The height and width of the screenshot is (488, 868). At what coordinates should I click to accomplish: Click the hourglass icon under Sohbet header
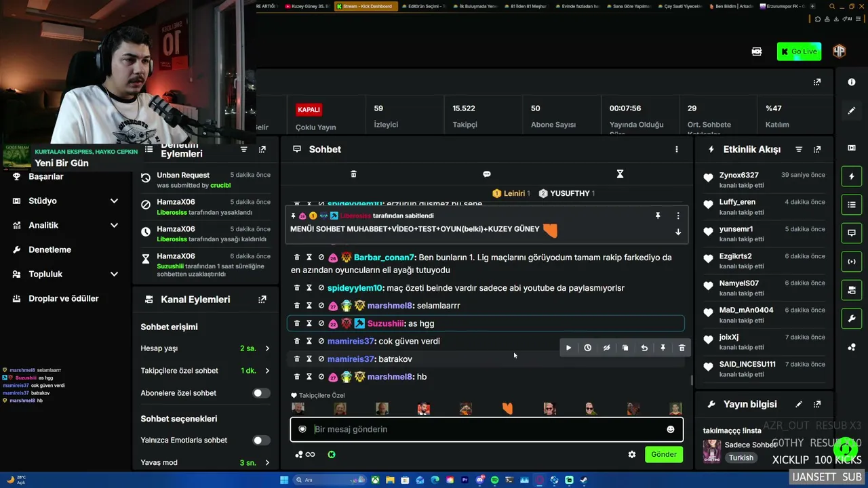(620, 174)
